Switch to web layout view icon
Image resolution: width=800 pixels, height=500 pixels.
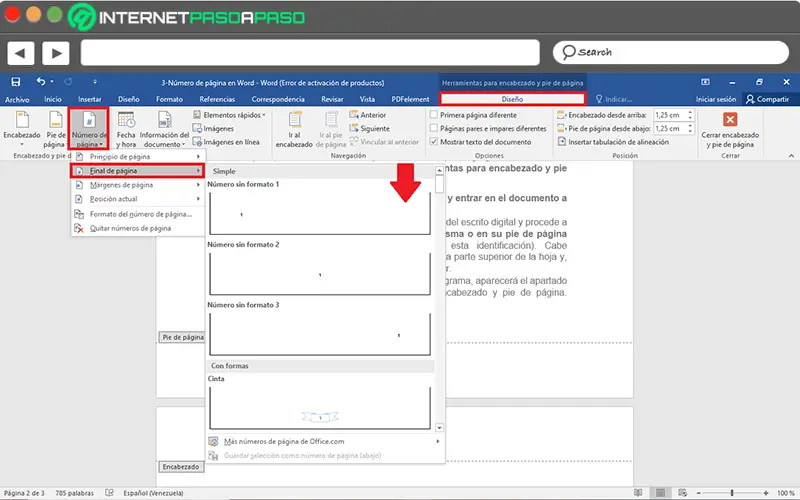click(683, 493)
